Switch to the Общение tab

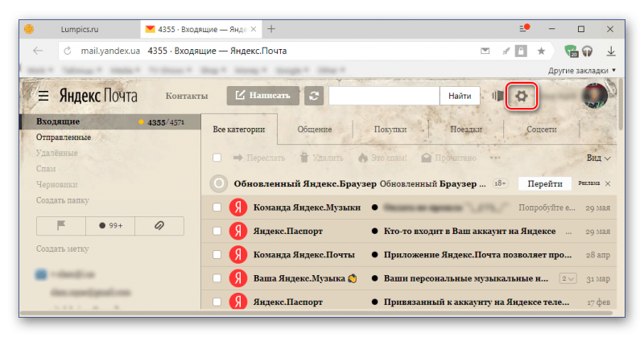coord(314,129)
